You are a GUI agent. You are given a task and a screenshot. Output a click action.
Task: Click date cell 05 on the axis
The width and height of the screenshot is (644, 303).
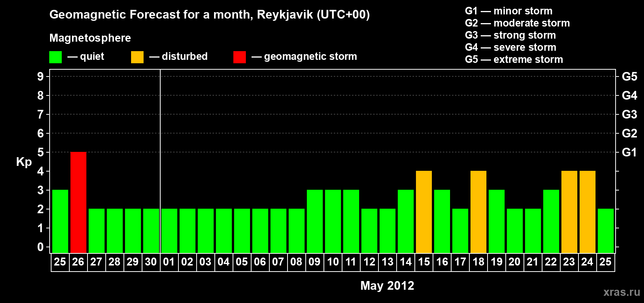tap(242, 262)
